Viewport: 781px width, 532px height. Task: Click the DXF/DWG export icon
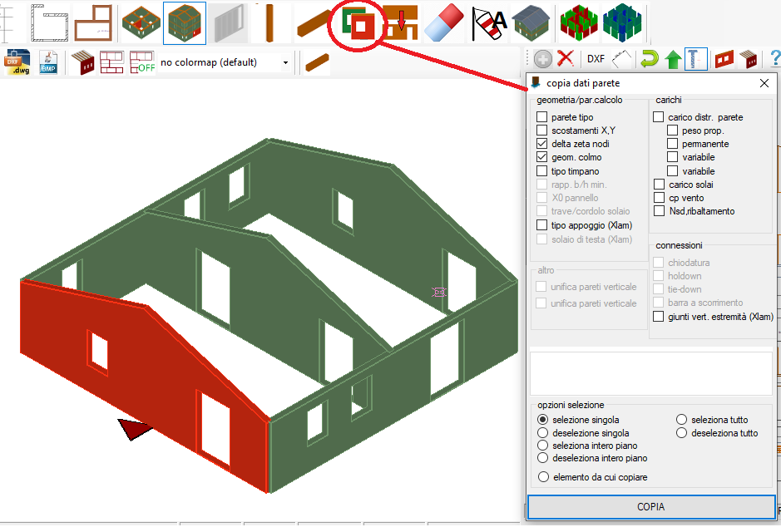[x=17, y=62]
